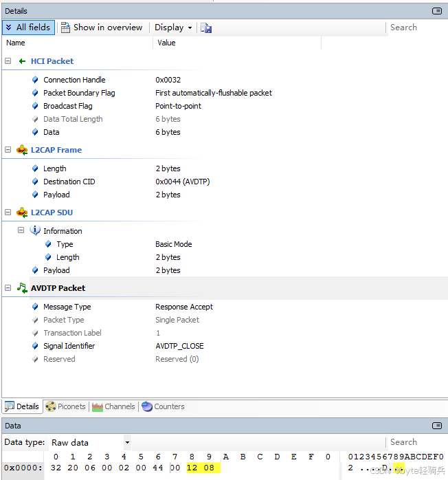The width and height of the screenshot is (448, 480).
Task: Select the Connection Handle row
Action: click(x=225, y=80)
